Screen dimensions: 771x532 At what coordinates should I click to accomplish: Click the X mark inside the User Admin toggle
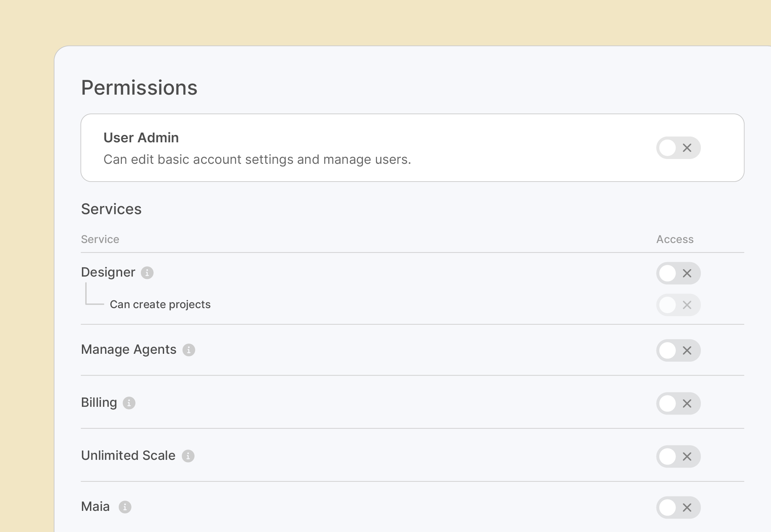tap(687, 147)
